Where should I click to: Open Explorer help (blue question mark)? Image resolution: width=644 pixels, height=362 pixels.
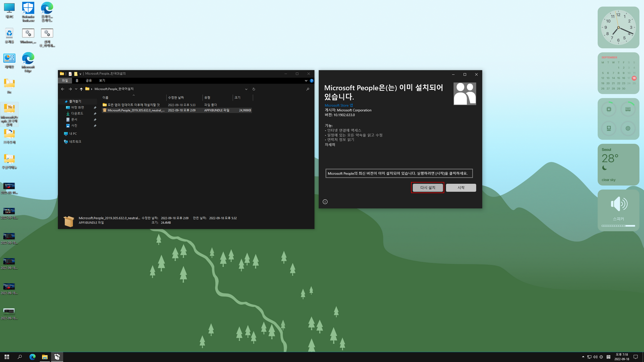coord(312,81)
